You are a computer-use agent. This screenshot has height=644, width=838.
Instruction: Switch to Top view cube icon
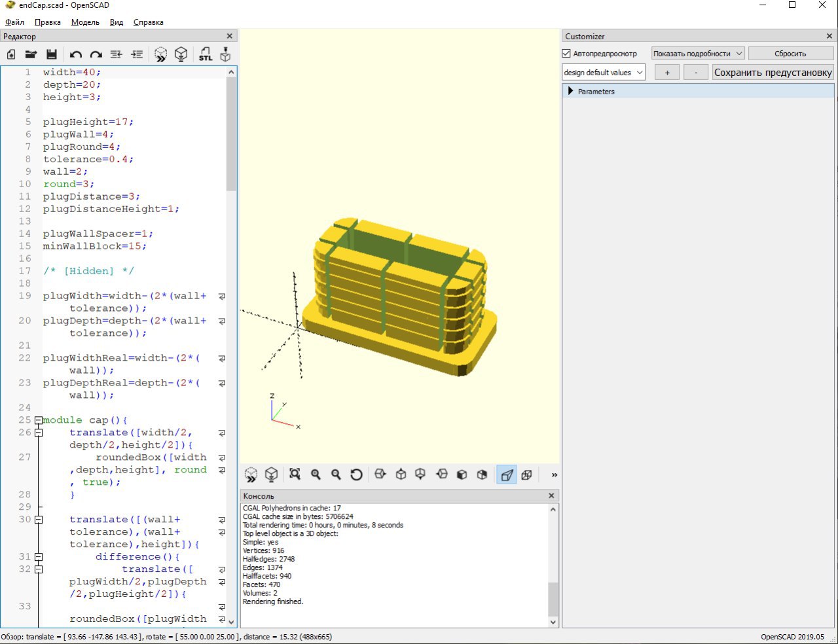tap(401, 474)
